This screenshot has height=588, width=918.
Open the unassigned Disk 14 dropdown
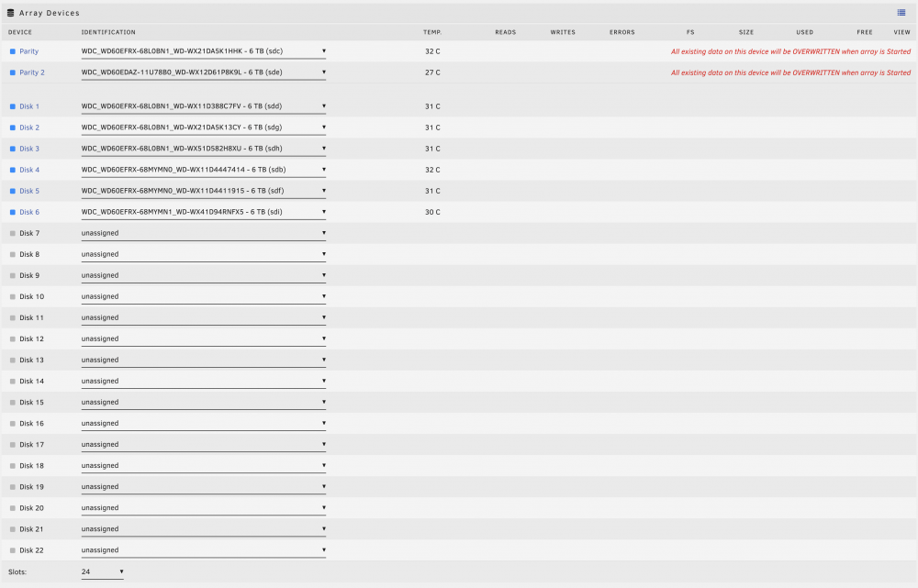coord(203,381)
